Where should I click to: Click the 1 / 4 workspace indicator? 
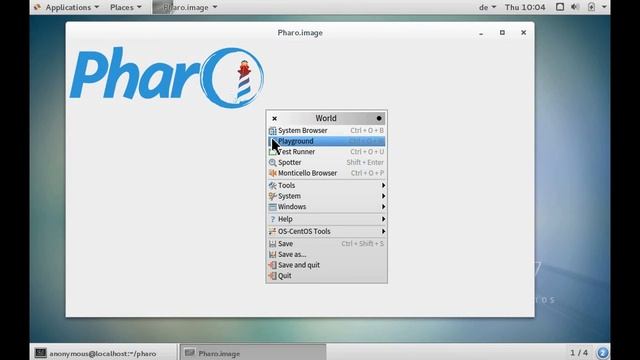579,353
